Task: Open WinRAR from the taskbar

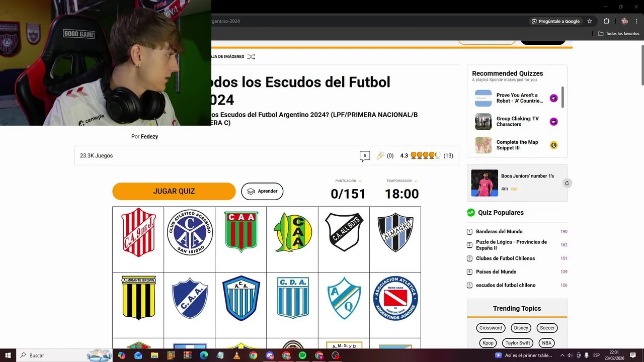Action: click(187, 355)
